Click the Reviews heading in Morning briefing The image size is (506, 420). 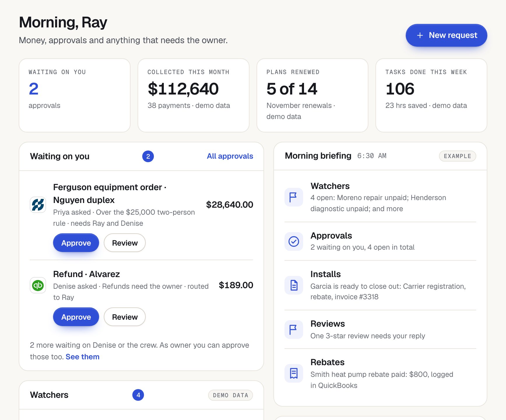pos(328,324)
